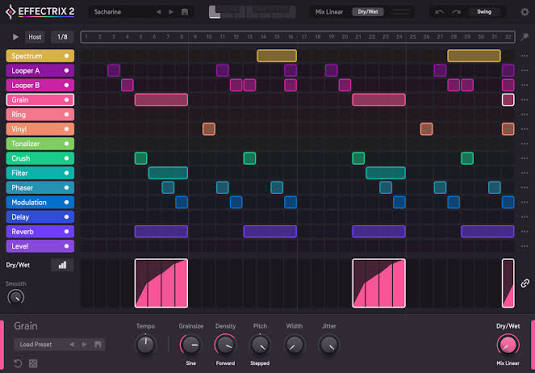Select the selected Grain block at last step
The width and height of the screenshot is (535, 373).
[508, 100]
